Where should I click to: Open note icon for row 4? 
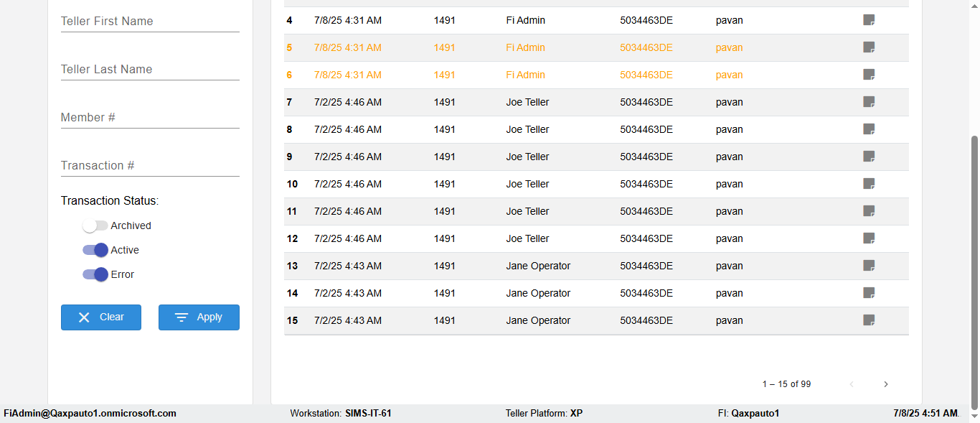pyautogui.click(x=869, y=20)
